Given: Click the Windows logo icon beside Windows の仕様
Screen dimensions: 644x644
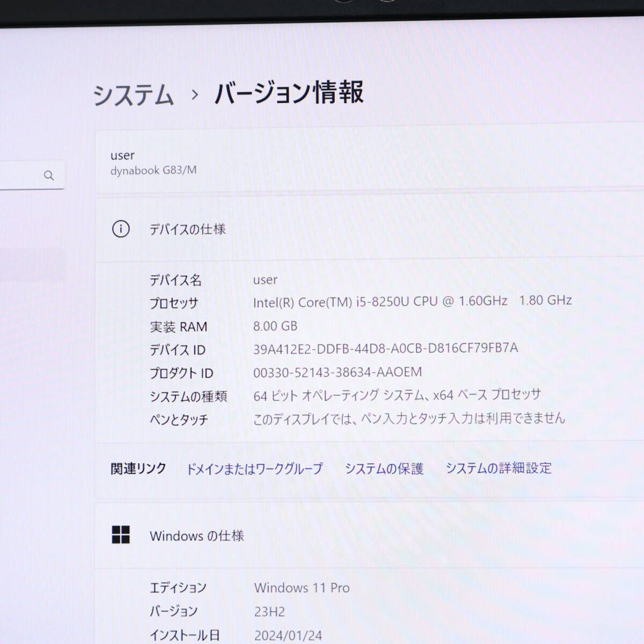Looking at the screenshot, I should [121, 535].
